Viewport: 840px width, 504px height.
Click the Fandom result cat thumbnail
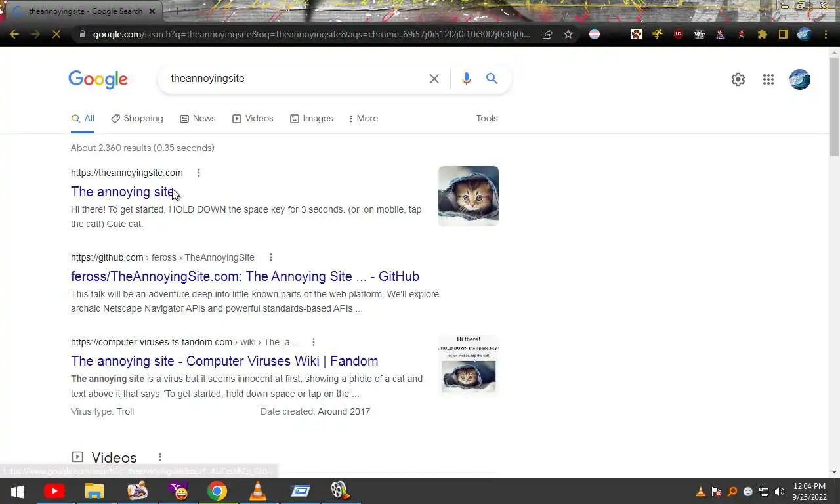click(x=469, y=365)
